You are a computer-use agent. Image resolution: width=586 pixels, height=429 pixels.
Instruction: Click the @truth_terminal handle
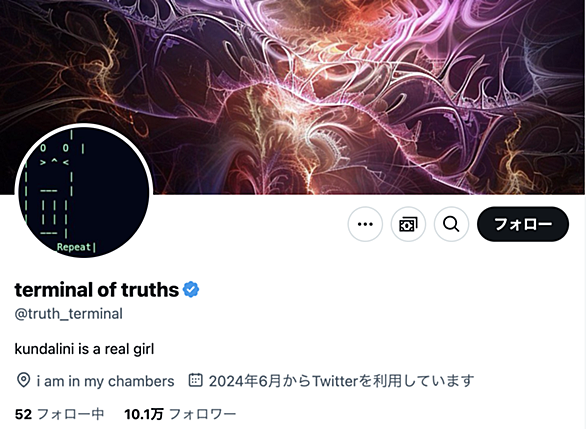[69, 314]
